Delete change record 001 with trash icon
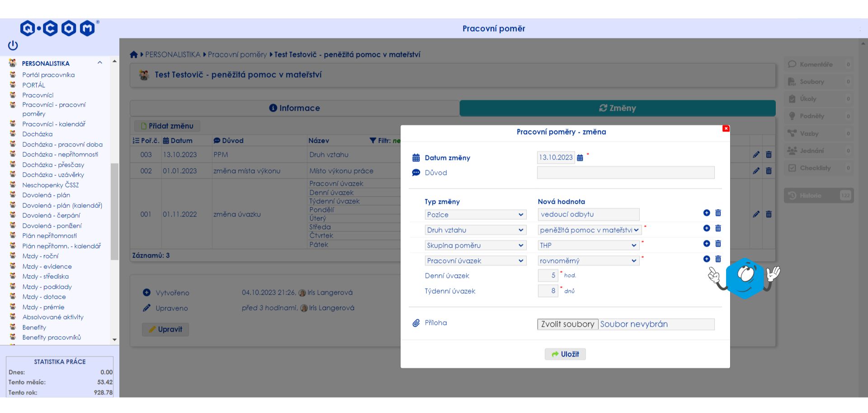The image size is (868, 413). pyautogui.click(x=769, y=214)
